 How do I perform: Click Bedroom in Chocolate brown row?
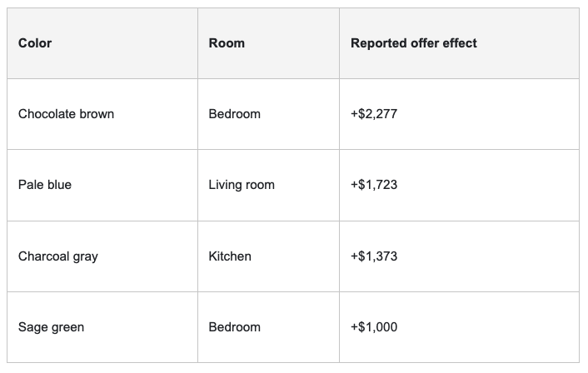[x=234, y=113]
